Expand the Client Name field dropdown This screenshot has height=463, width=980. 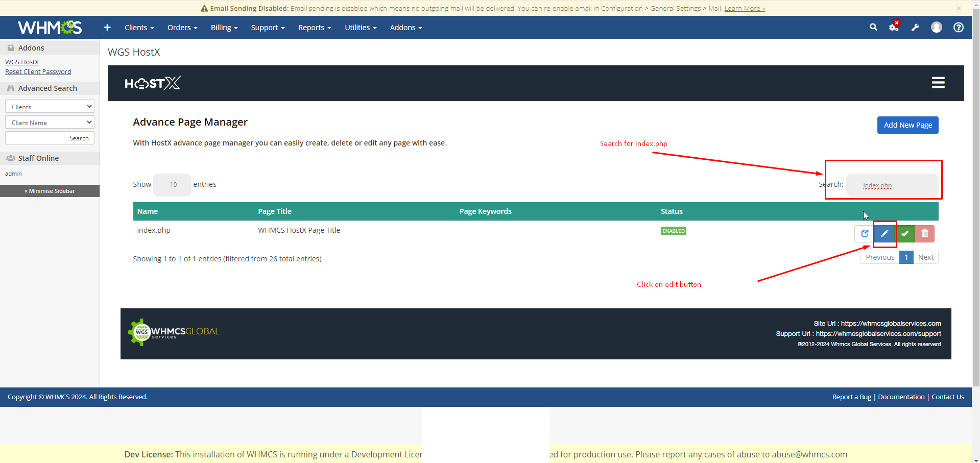click(50, 123)
